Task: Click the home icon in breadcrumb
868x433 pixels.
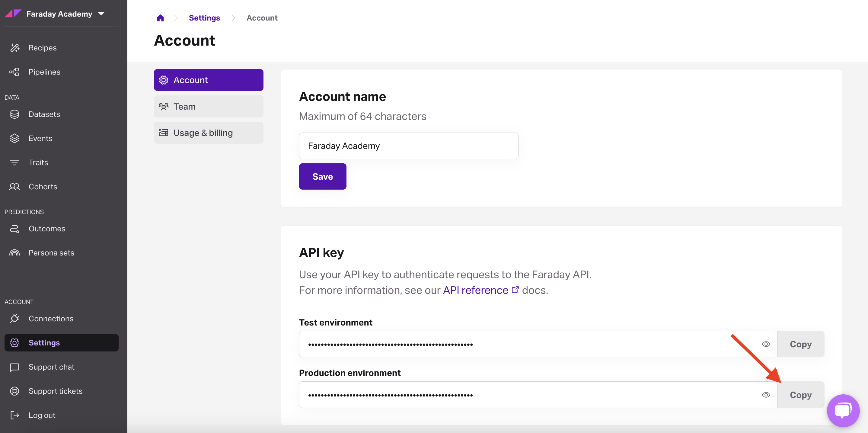Action: pyautogui.click(x=160, y=18)
